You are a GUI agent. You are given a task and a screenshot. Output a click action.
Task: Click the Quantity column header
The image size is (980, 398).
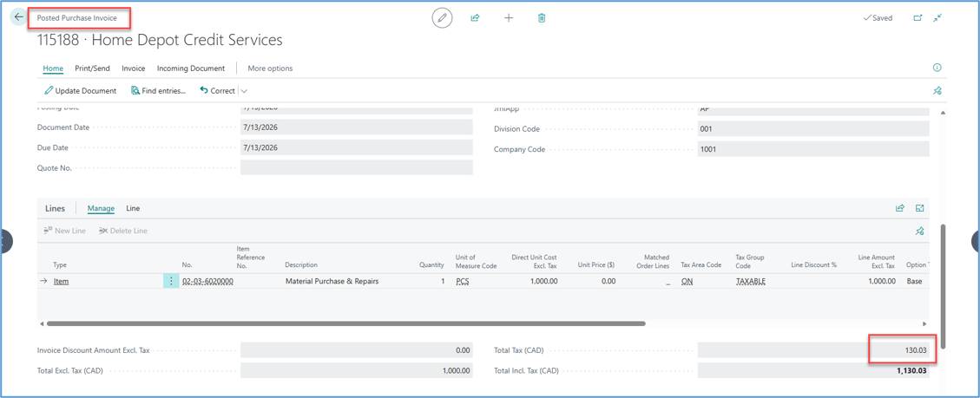click(x=431, y=265)
